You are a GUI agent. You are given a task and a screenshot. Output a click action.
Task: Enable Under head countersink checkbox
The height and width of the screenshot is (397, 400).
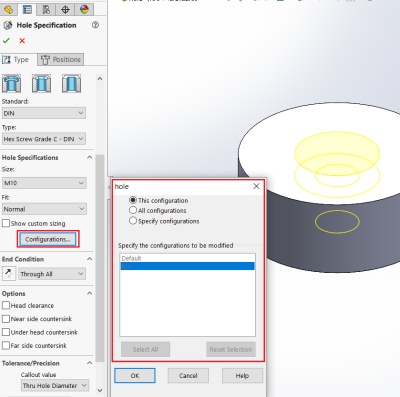pyautogui.click(x=6, y=332)
